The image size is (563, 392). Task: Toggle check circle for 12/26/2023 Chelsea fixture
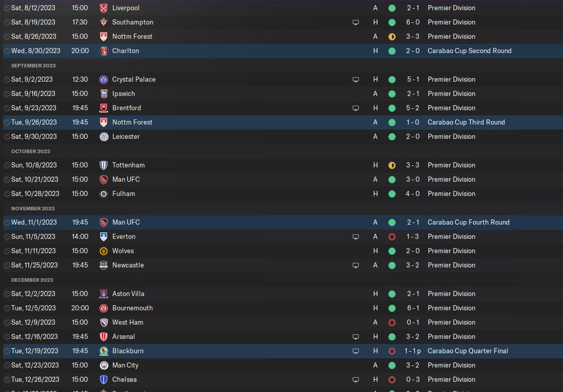point(6,380)
